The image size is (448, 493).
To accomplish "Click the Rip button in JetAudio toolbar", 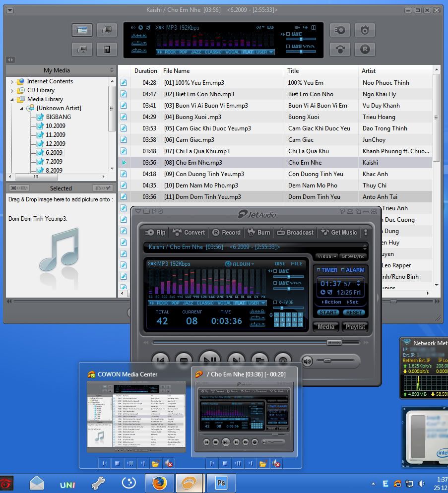I will 155,232.
